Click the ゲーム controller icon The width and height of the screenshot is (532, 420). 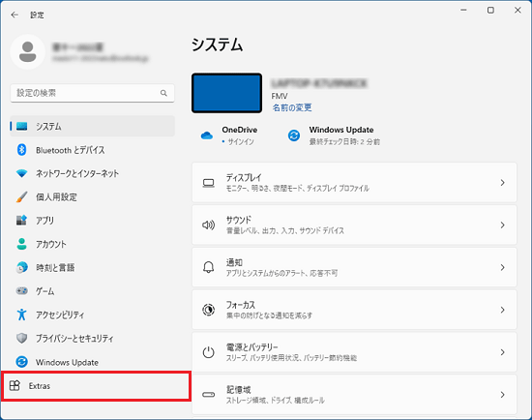point(21,291)
